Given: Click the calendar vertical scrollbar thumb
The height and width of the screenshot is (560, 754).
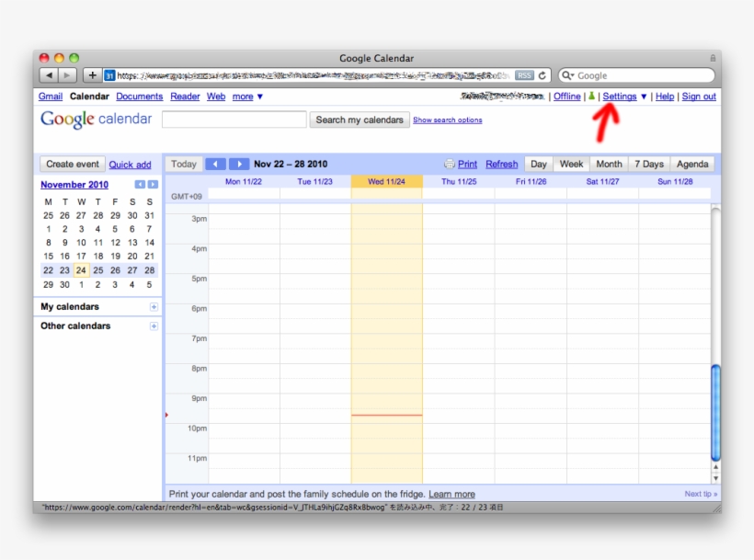Looking at the screenshot, I should click(715, 413).
